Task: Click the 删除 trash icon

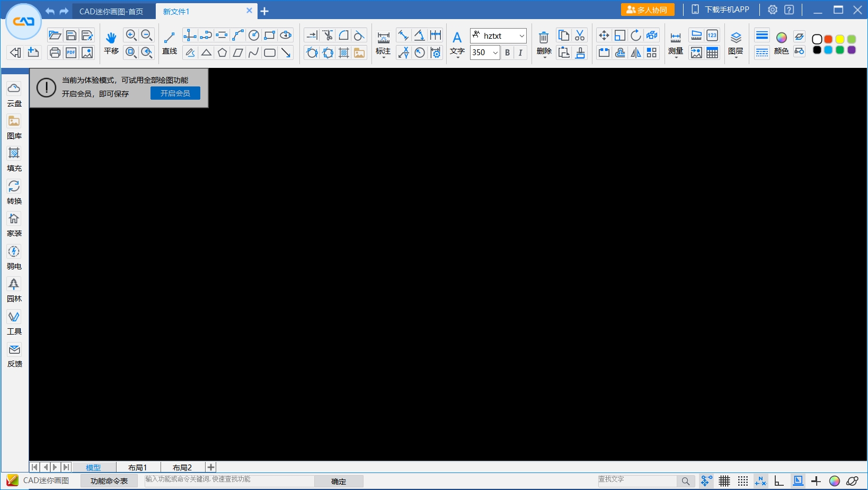Action: click(544, 42)
